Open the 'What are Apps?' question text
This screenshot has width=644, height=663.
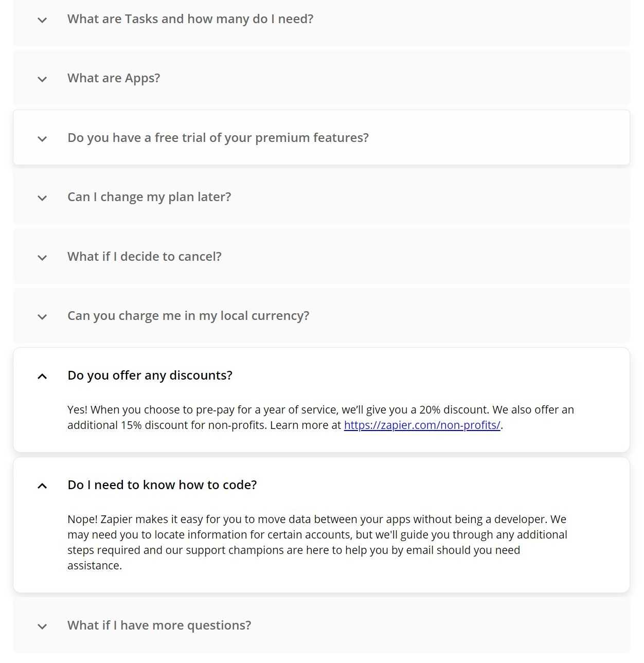[x=114, y=78]
